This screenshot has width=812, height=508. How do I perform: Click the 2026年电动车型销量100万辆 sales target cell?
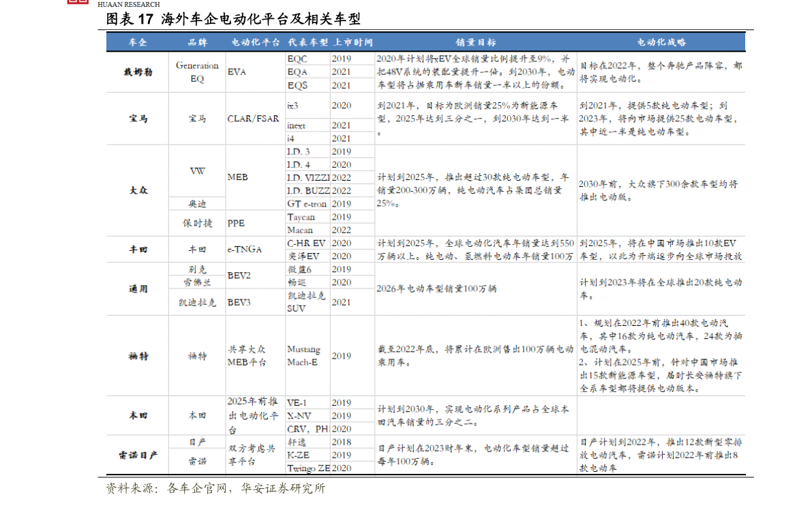point(436,289)
